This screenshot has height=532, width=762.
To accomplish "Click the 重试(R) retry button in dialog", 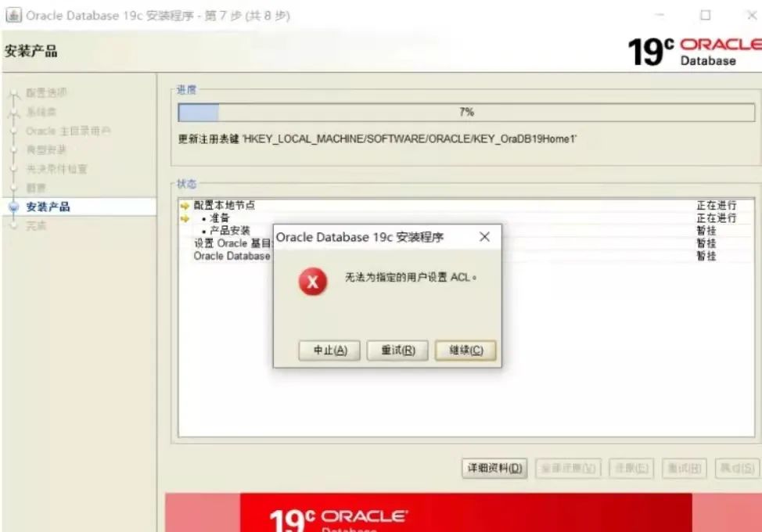I will click(x=397, y=350).
